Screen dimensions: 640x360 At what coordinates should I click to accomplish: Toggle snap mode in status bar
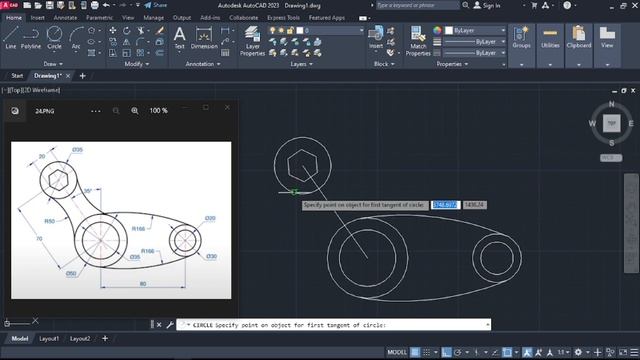coord(427,352)
